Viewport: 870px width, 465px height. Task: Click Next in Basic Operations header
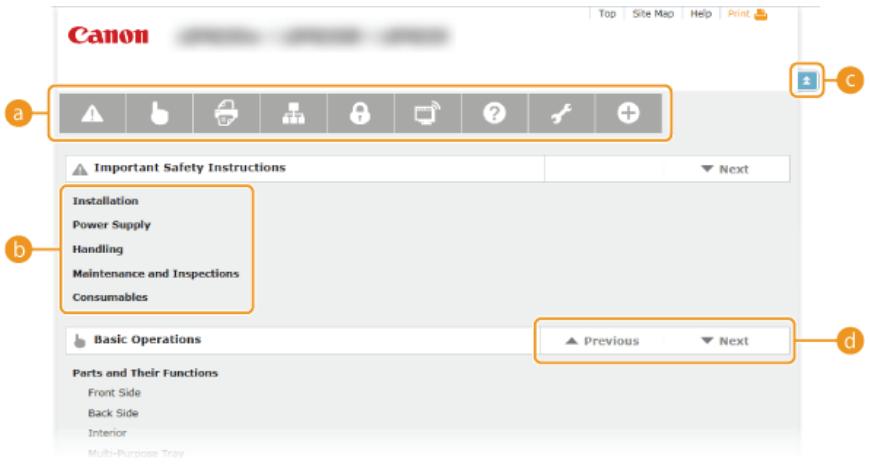(725, 341)
